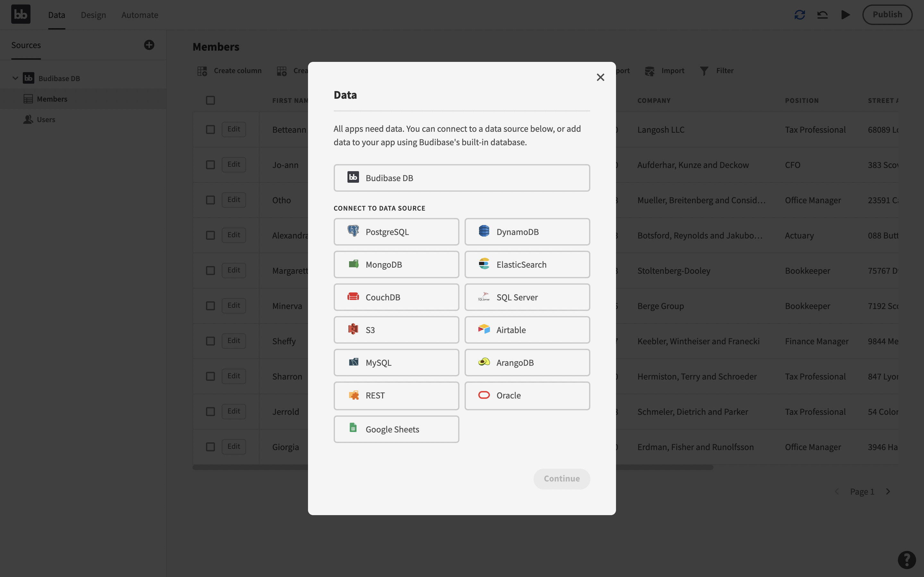924x577 pixels.
Task: Select the Google Sheets connector
Action: pos(396,429)
